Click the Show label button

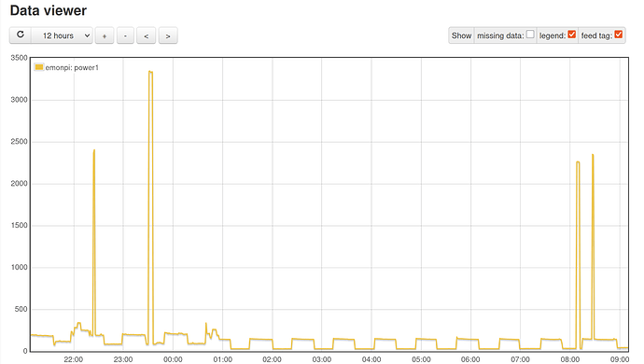461,35
